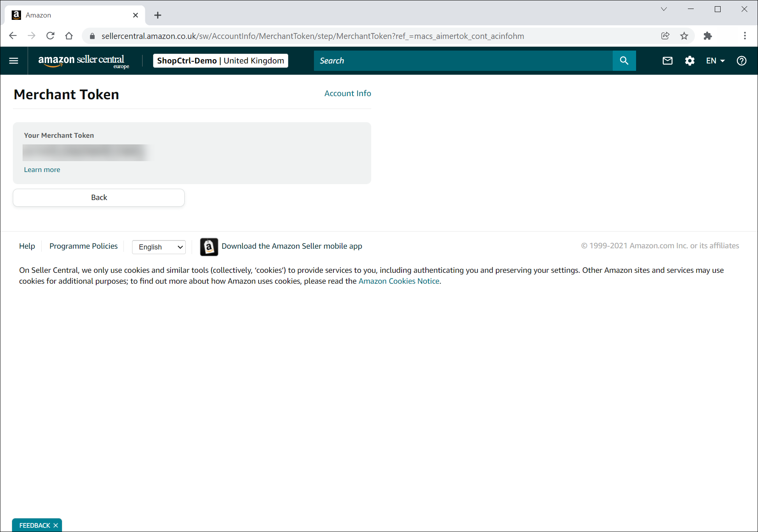The height and width of the screenshot is (532, 758).
Task: Bookmark this page with star icon
Action: 684,36
